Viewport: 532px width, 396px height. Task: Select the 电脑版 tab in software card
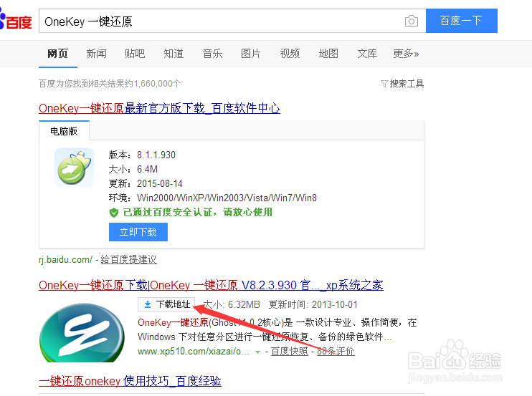tap(64, 131)
